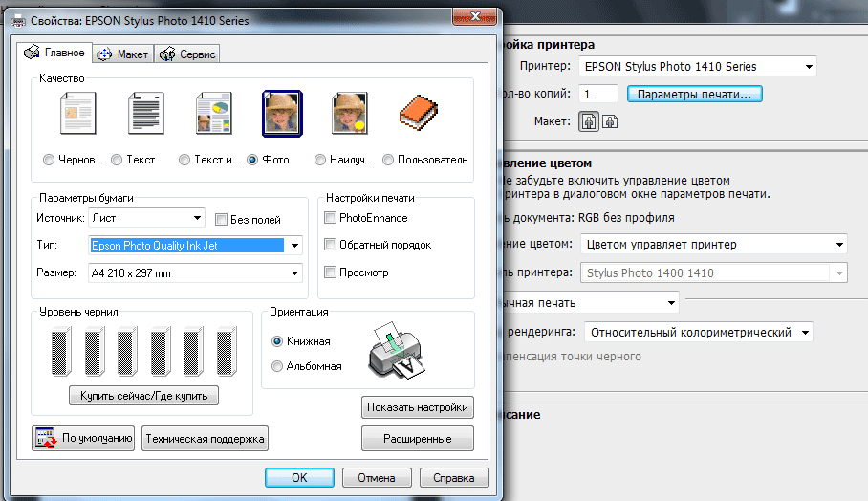Open the rendering intent dropdown

point(698,332)
